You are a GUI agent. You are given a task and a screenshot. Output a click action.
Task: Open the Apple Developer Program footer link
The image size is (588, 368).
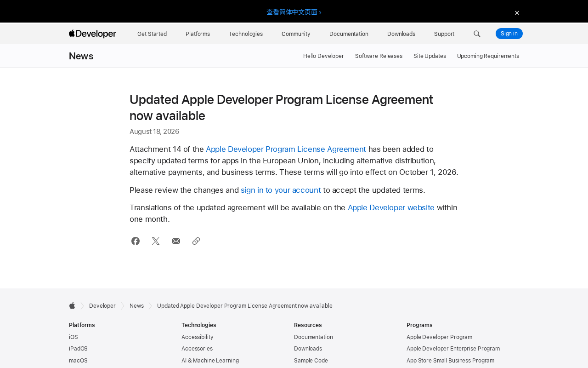click(x=439, y=337)
